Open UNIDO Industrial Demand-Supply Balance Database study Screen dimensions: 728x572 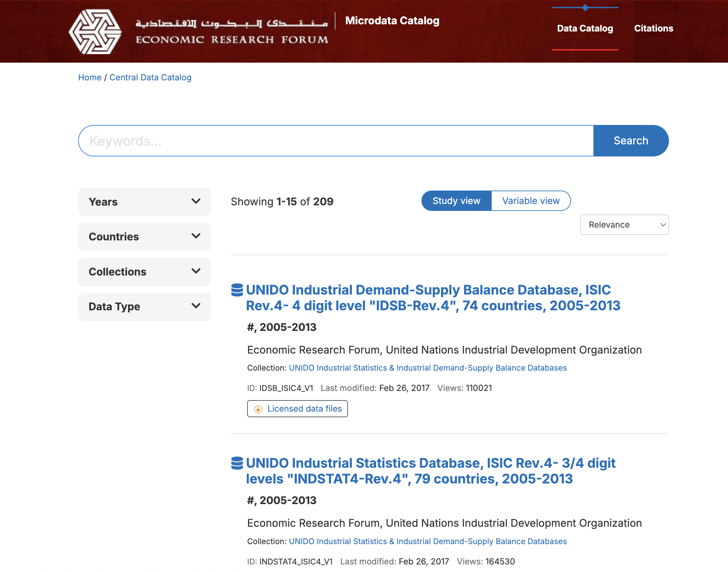433,298
